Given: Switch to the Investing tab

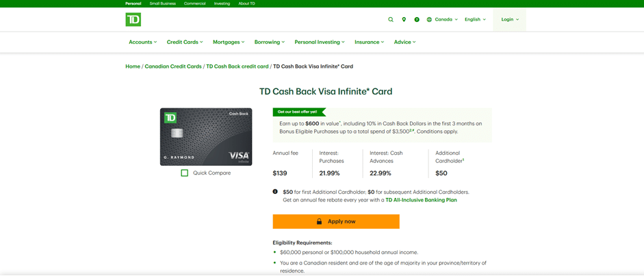Looking at the screenshot, I should (x=222, y=3).
